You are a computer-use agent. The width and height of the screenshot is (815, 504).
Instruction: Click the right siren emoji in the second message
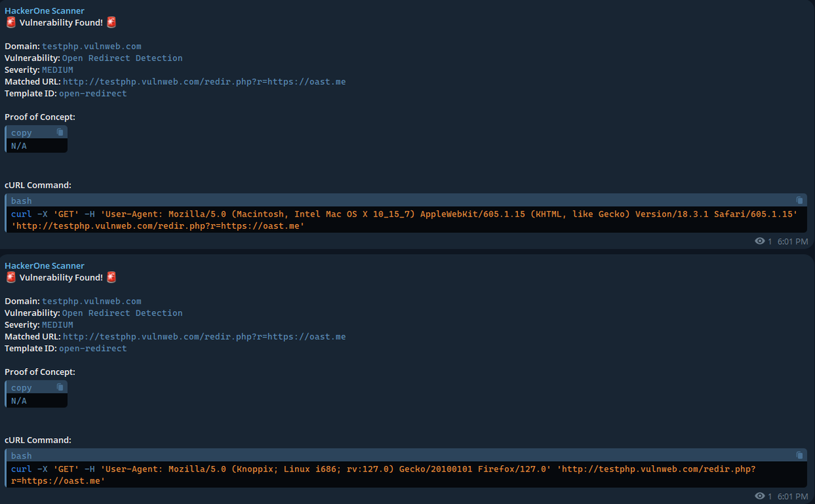tap(111, 277)
